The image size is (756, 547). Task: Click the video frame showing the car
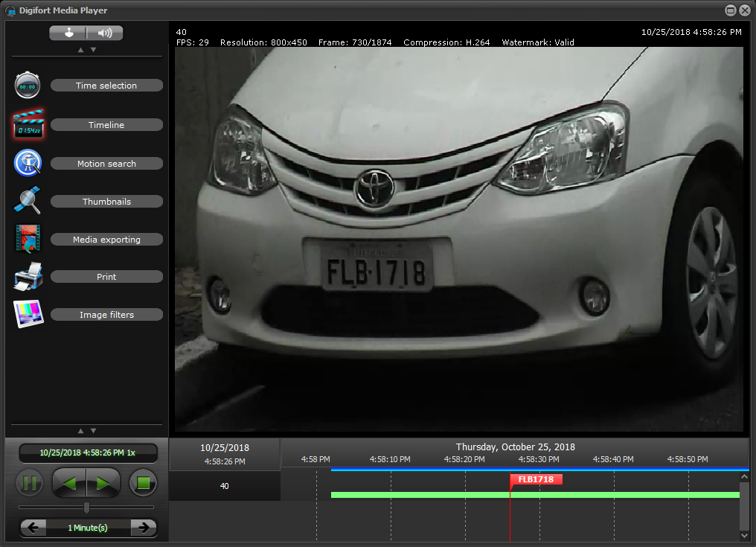tap(458, 239)
